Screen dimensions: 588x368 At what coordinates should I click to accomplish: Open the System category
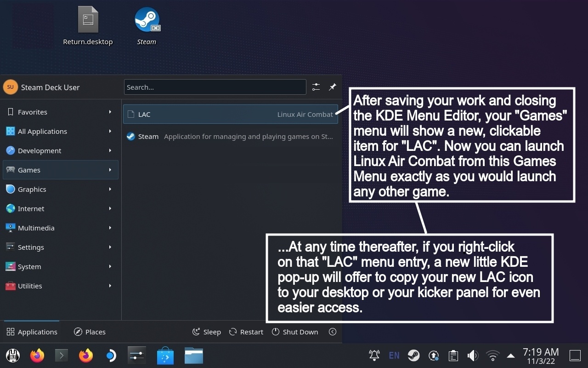(61, 266)
